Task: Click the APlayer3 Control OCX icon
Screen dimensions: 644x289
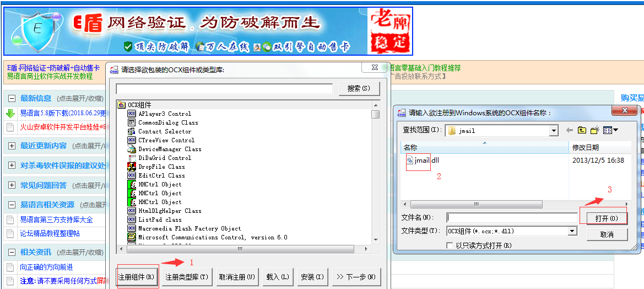Action: 132,114
